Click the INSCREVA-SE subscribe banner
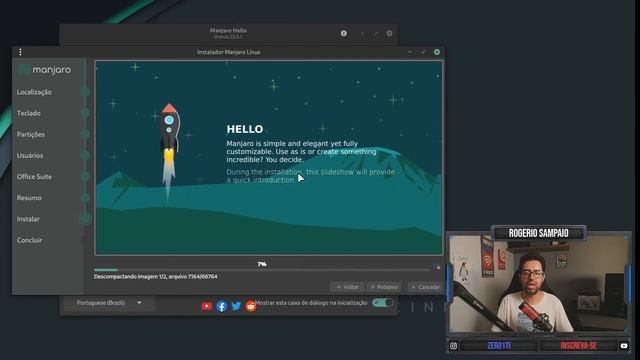The width and height of the screenshot is (640, 360). 579,346
